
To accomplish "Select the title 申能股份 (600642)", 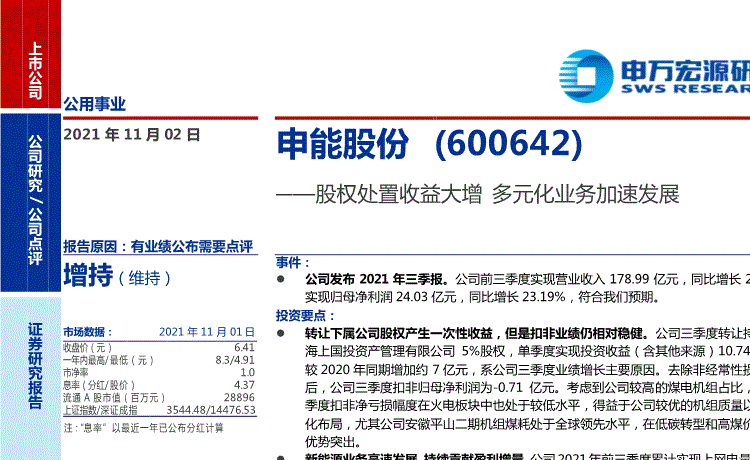I will coord(430,144).
